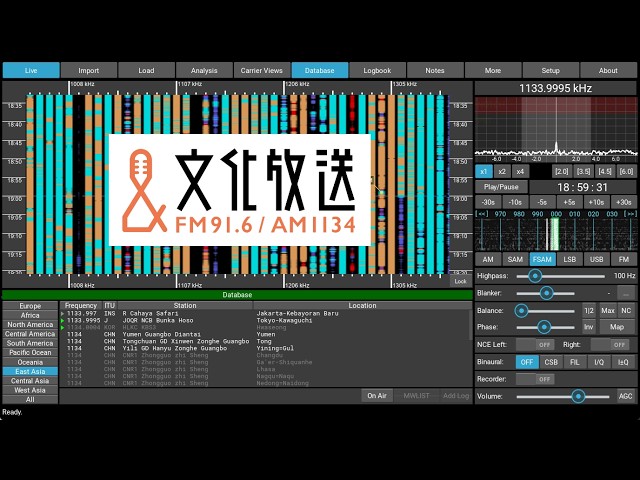Viewport: 640px width, 480px height.
Task: Select AM demodulation mode
Action: 488,259
